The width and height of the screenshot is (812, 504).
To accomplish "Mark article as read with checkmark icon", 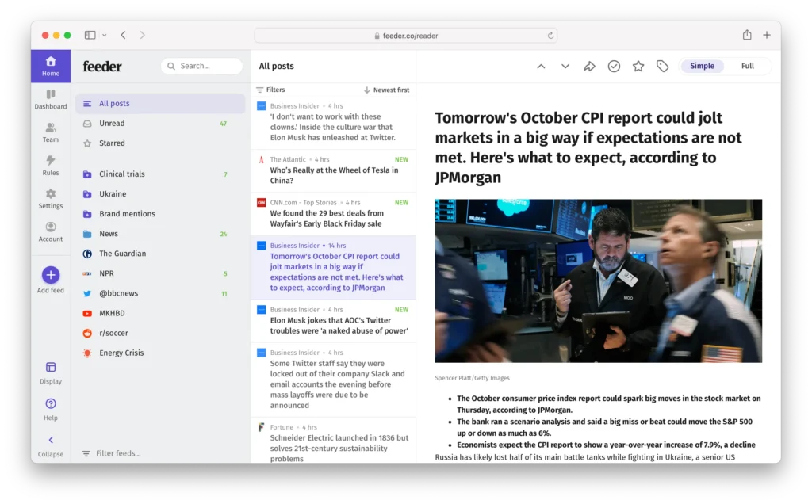I will (x=614, y=67).
